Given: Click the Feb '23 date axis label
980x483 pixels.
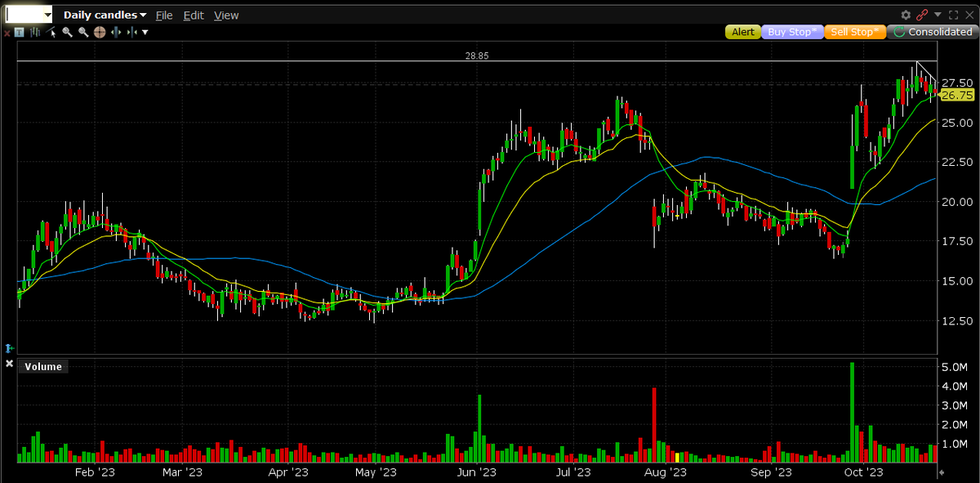Looking at the screenshot, I should point(94,472).
